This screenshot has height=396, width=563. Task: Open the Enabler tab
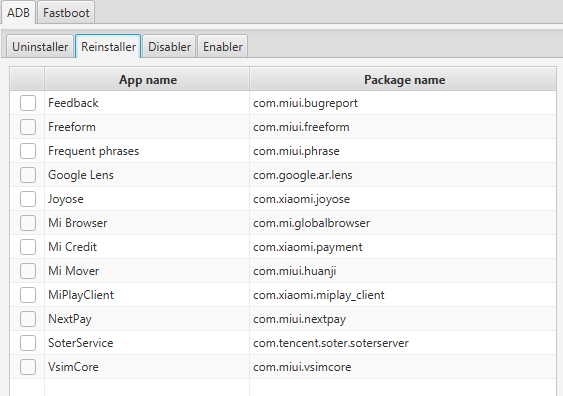223,47
